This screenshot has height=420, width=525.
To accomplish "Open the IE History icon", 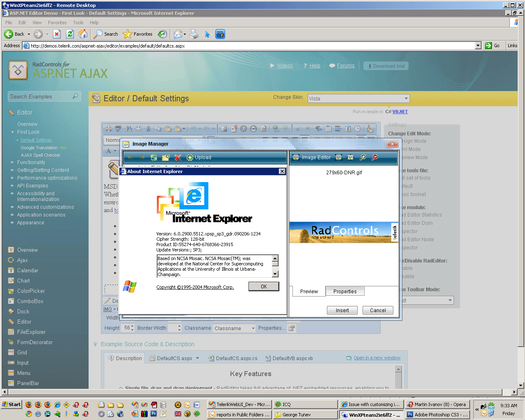I will point(162,34).
